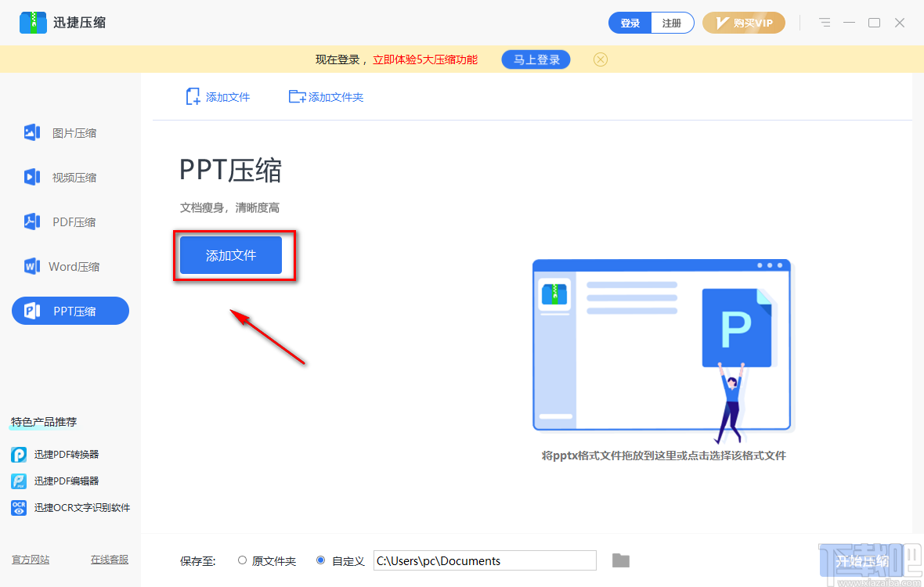Screen dimensions: 924x587
Task: Browse output folder with gray folder icon
Action: 620,560
